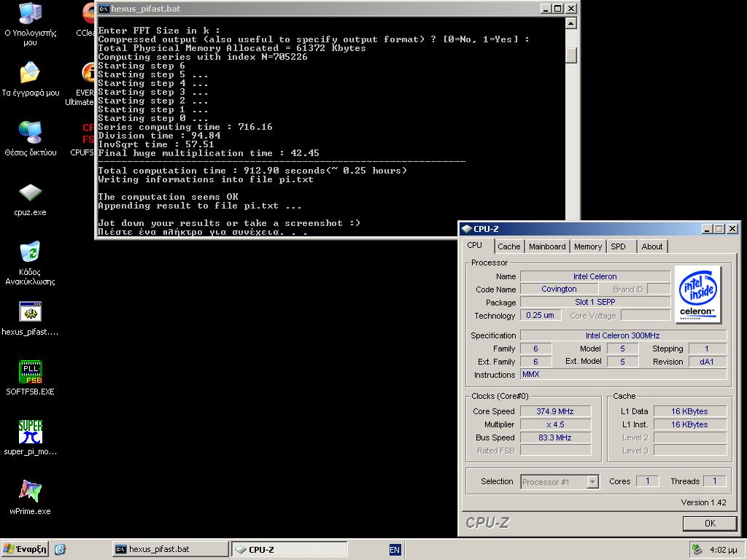The width and height of the screenshot is (747, 560).
Task: Open the network places desktop icon
Action: [30, 133]
